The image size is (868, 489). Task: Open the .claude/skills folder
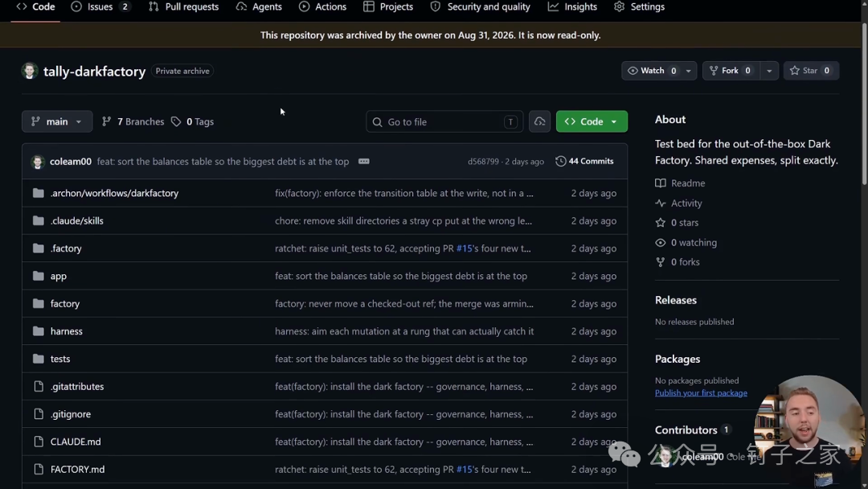pyautogui.click(x=76, y=220)
